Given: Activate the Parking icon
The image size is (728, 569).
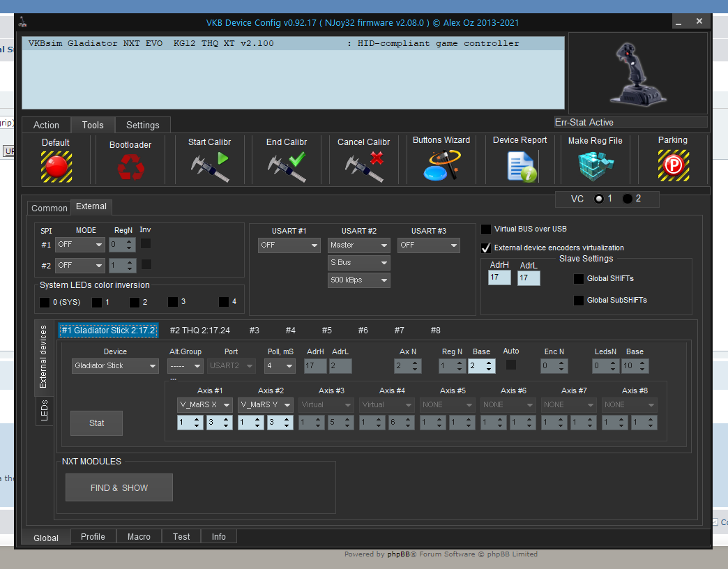Looking at the screenshot, I should [672, 166].
